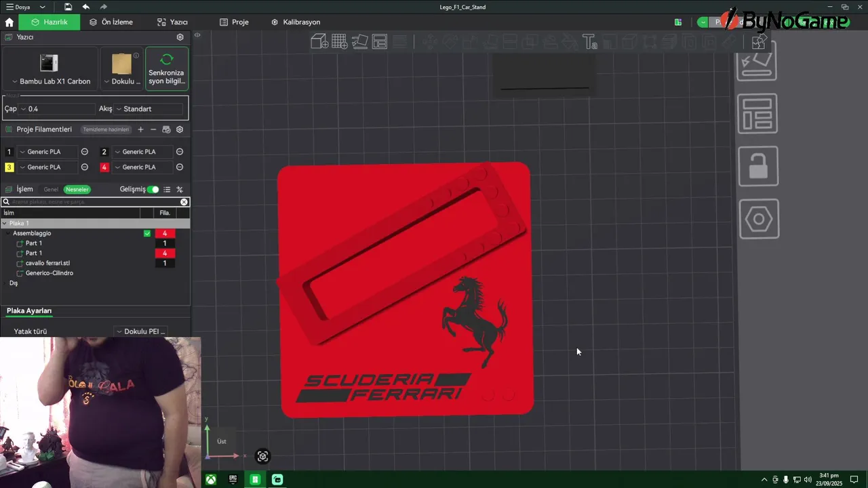The width and height of the screenshot is (868, 488).
Task: Expand the Dış tree node
Action: 5,283
